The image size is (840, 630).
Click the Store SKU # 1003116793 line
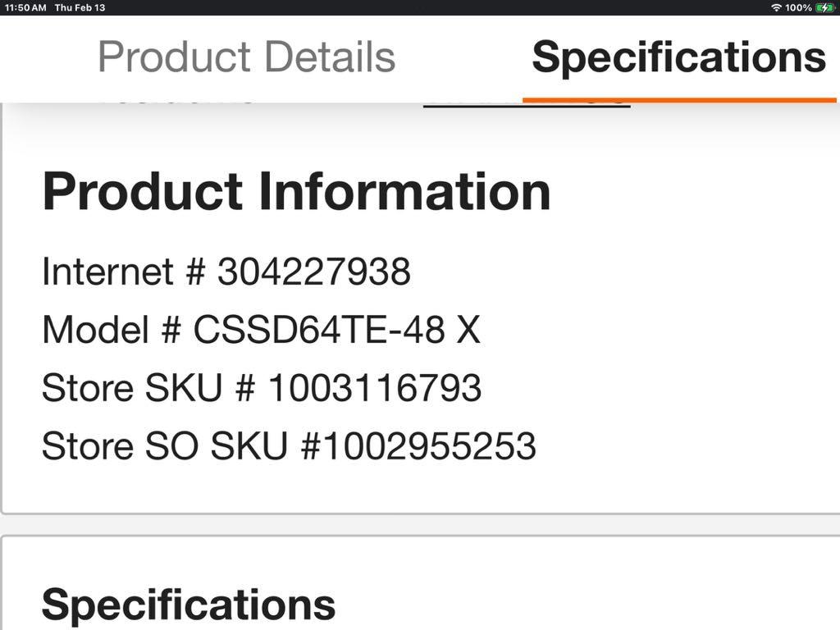(x=262, y=387)
